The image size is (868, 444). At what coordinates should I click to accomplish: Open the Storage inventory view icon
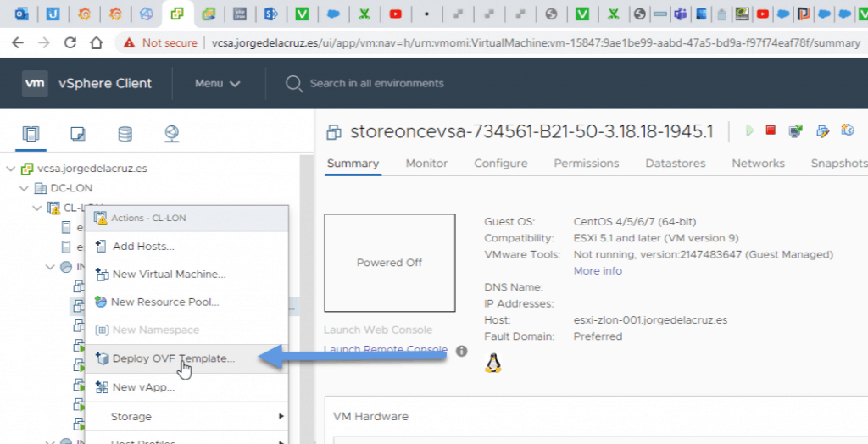coord(125,133)
